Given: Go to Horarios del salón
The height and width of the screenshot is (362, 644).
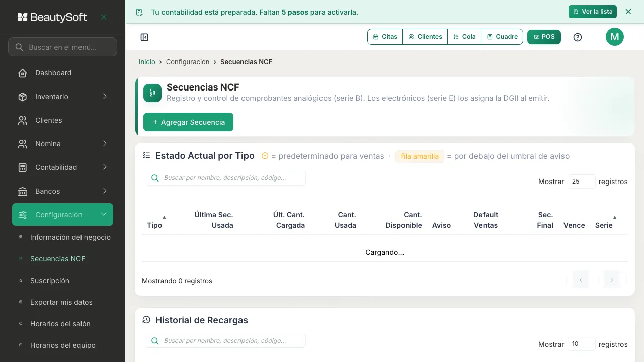Looking at the screenshot, I should [x=60, y=324].
